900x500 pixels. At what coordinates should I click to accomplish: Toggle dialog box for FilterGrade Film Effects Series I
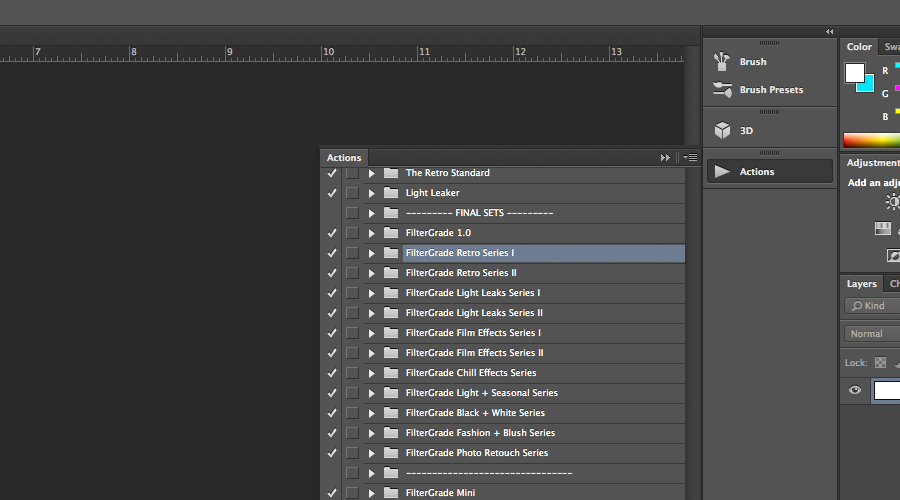(352, 333)
